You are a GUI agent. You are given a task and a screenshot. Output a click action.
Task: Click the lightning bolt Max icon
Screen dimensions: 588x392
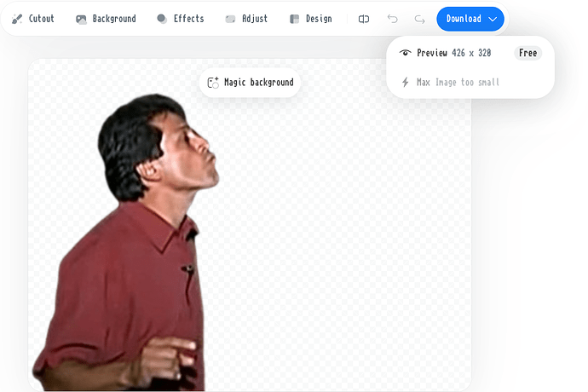405,83
